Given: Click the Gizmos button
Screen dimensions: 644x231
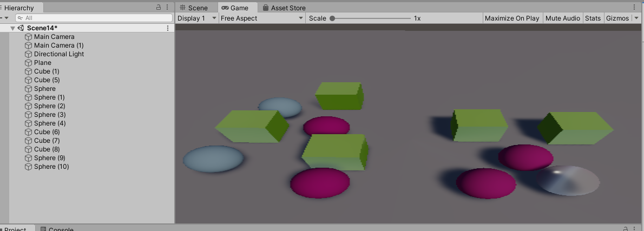Looking at the screenshot, I should click(617, 18).
